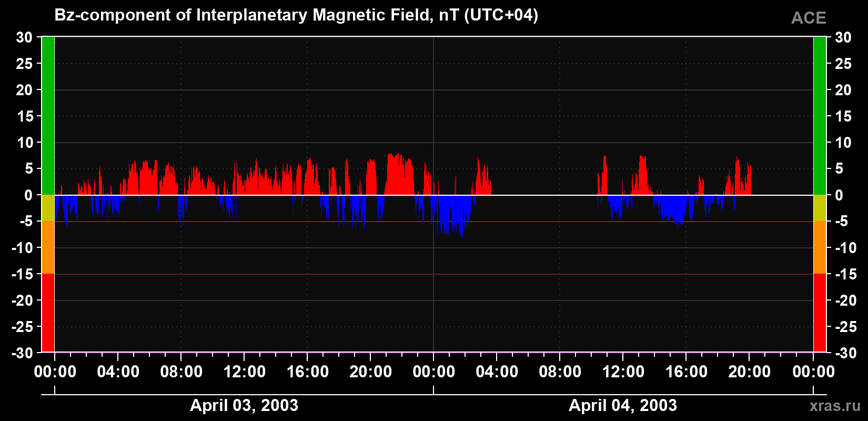Screen dimensions: 868x421
Task: Click the 30 label on the right axis
Action: point(843,37)
